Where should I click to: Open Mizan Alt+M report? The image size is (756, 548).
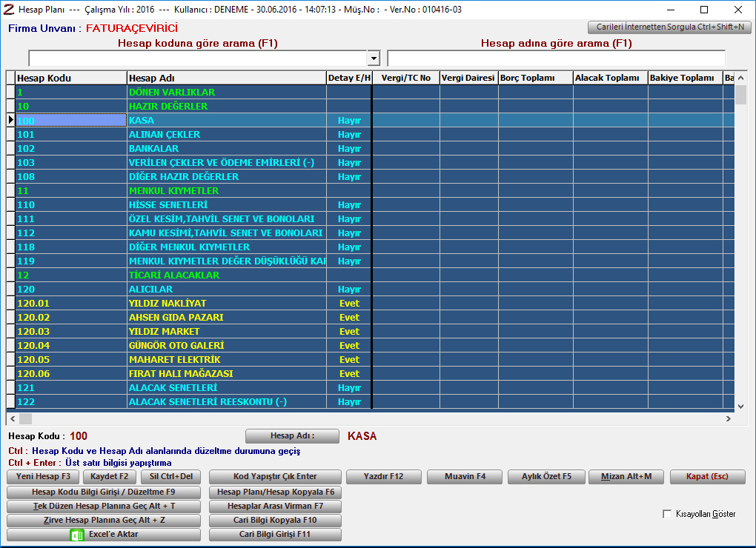(626, 477)
